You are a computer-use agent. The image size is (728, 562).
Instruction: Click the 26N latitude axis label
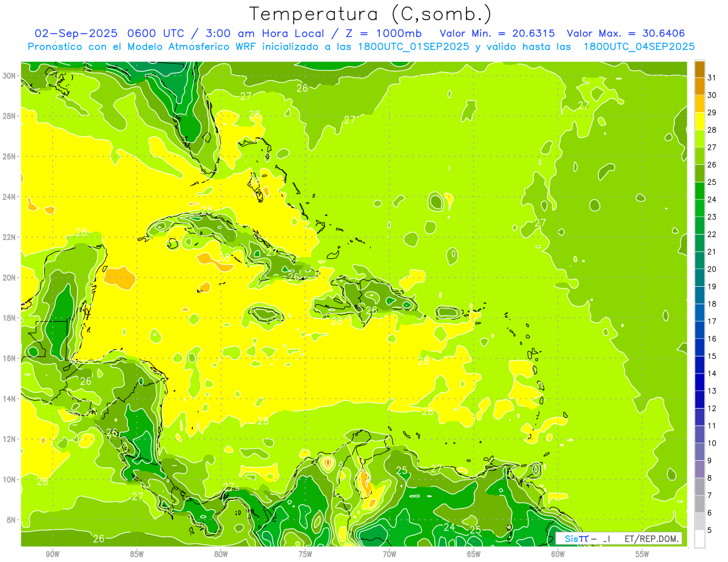point(10,156)
